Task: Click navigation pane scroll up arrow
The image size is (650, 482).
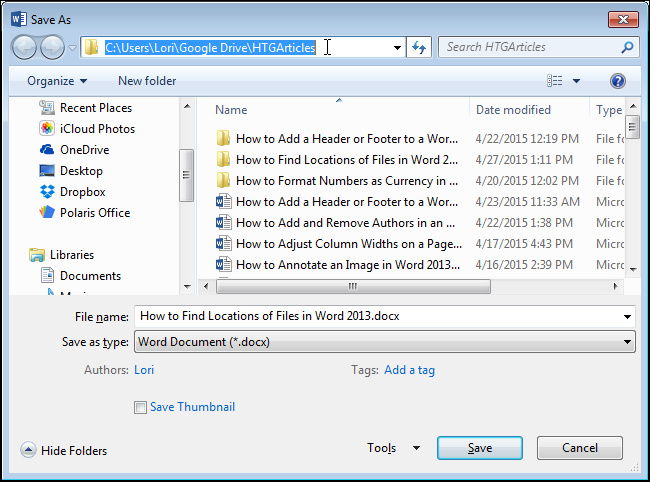Action: coord(187,107)
